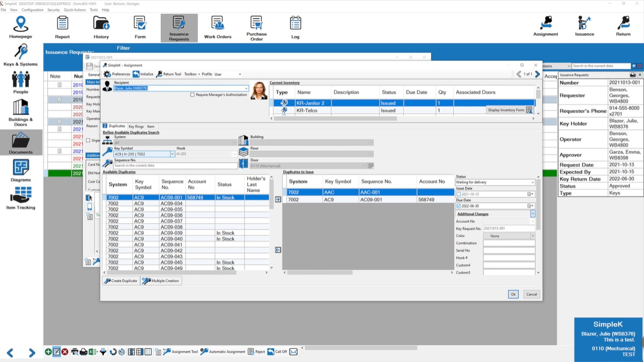644x362 pixels.
Task: Open the Diagrams section
Action: (21, 171)
